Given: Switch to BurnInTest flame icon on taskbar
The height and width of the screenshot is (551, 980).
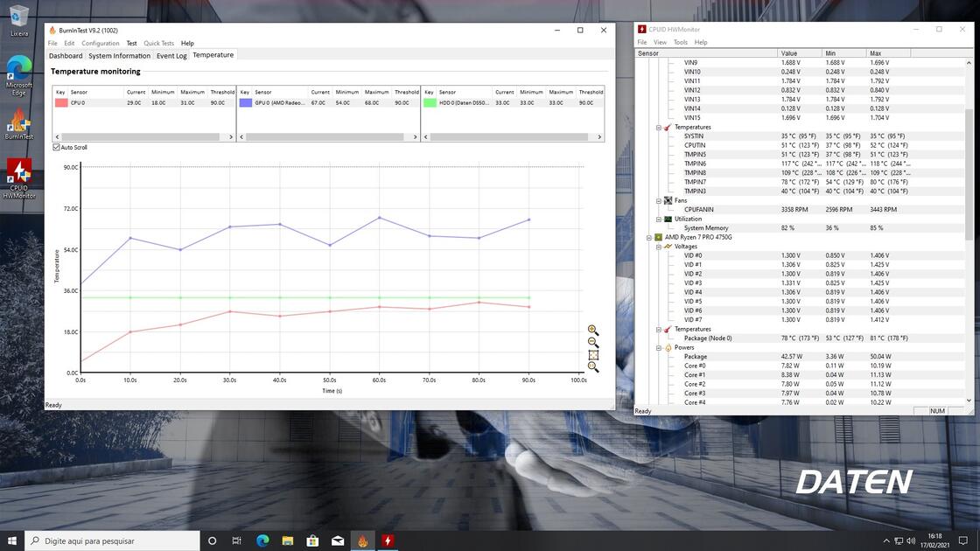Looking at the screenshot, I should pos(362,541).
